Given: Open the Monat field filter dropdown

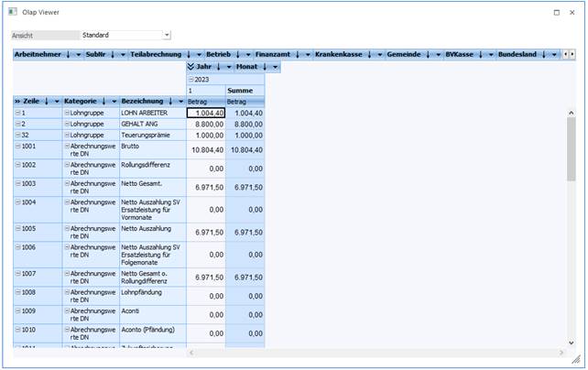Looking at the screenshot, I should (275, 67).
